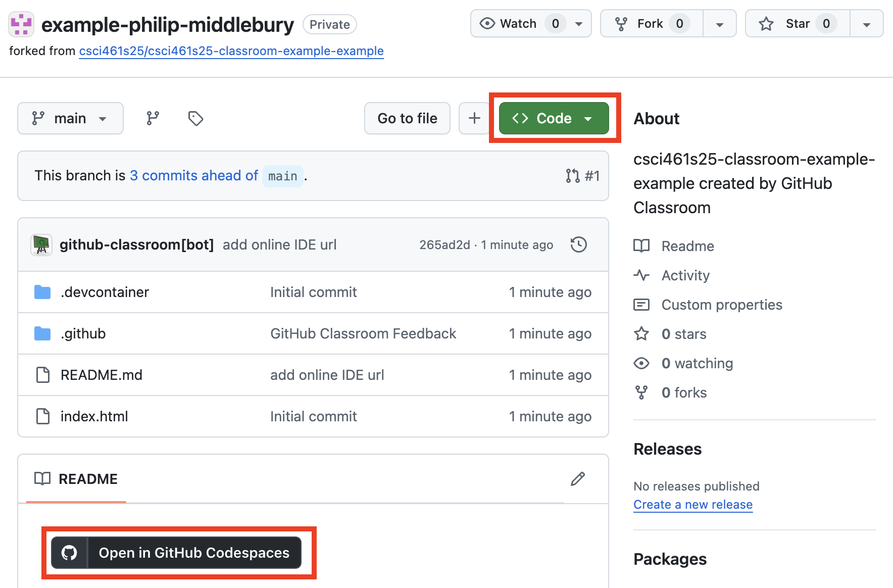Image resolution: width=893 pixels, height=588 pixels.
Task: Open Initial commit for .devcontainer
Action: tap(313, 292)
